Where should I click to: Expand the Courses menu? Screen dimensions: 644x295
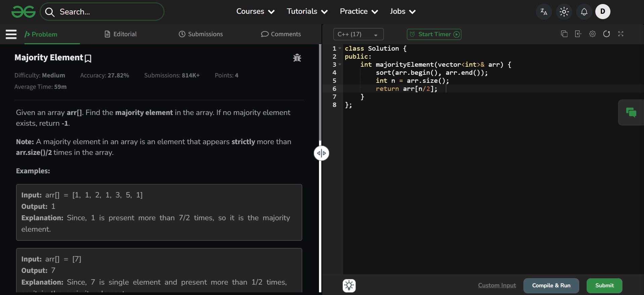[x=255, y=11]
